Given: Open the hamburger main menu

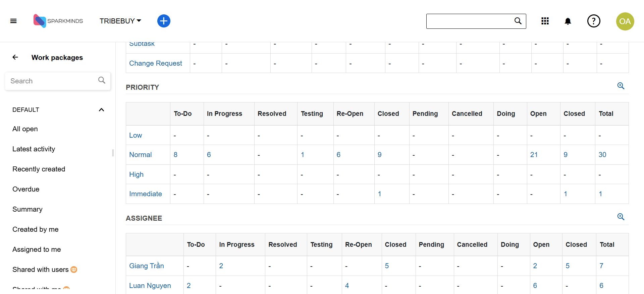Looking at the screenshot, I should pos(13,21).
